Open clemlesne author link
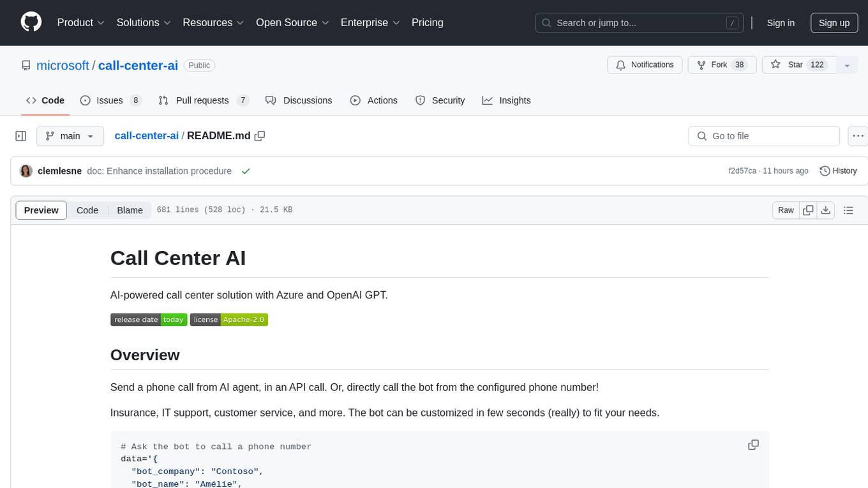Viewport: 868px width, 488px height. [x=60, y=171]
